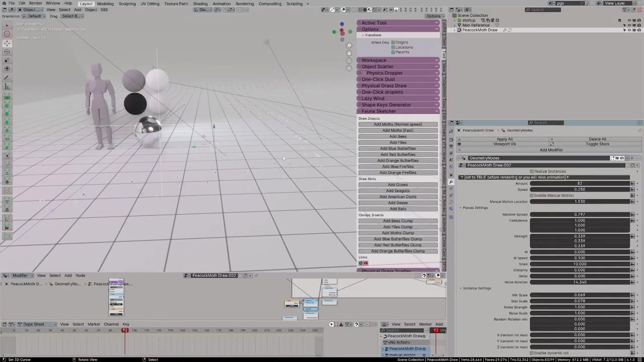Open the Object mode dropdown

tap(29, 10)
